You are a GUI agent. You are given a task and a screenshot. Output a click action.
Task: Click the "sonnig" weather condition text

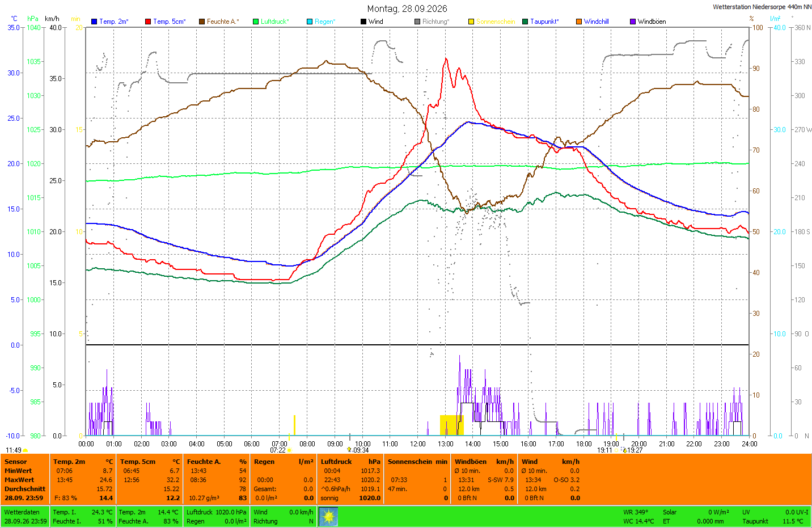pyautogui.click(x=329, y=498)
